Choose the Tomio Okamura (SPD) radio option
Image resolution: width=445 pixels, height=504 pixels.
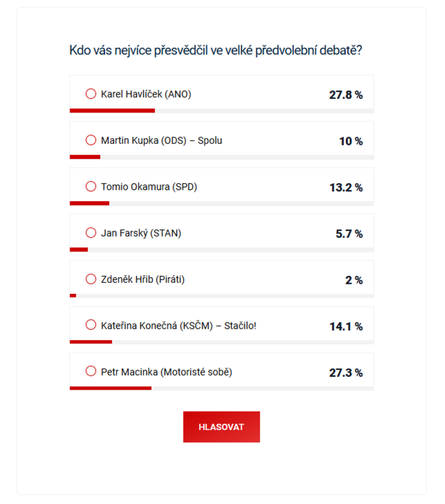pos(91,186)
